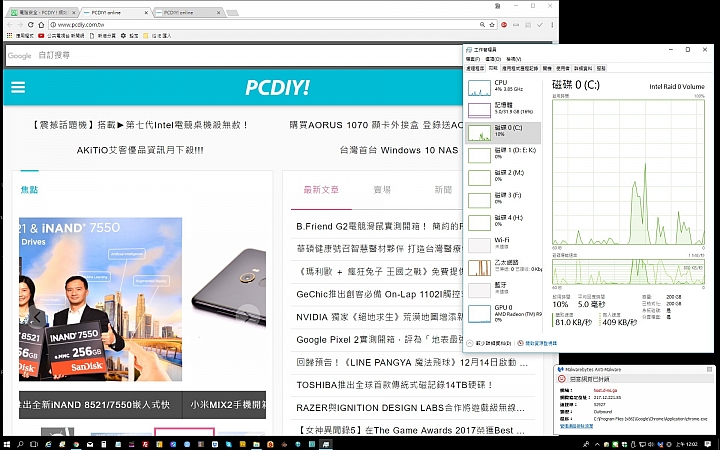Select 藍牙 in performance list
The image size is (720, 450).
point(504,290)
